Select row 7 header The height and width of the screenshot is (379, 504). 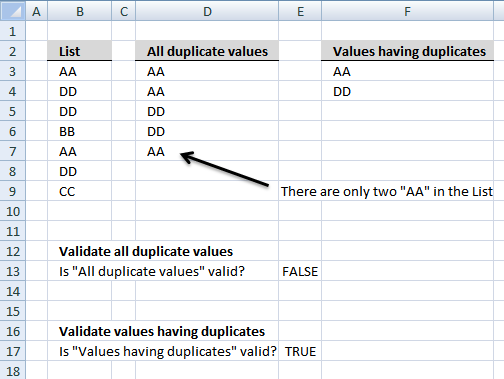coord(13,151)
